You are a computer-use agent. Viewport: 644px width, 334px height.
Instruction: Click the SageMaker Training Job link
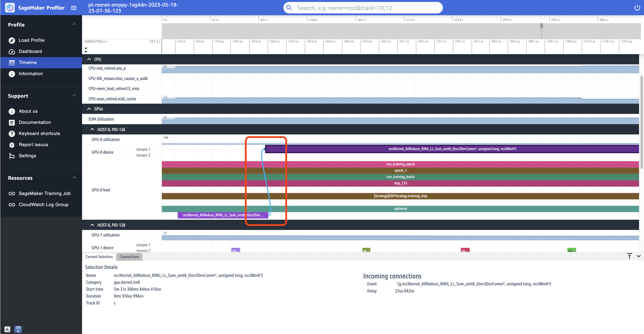pyautogui.click(x=44, y=193)
